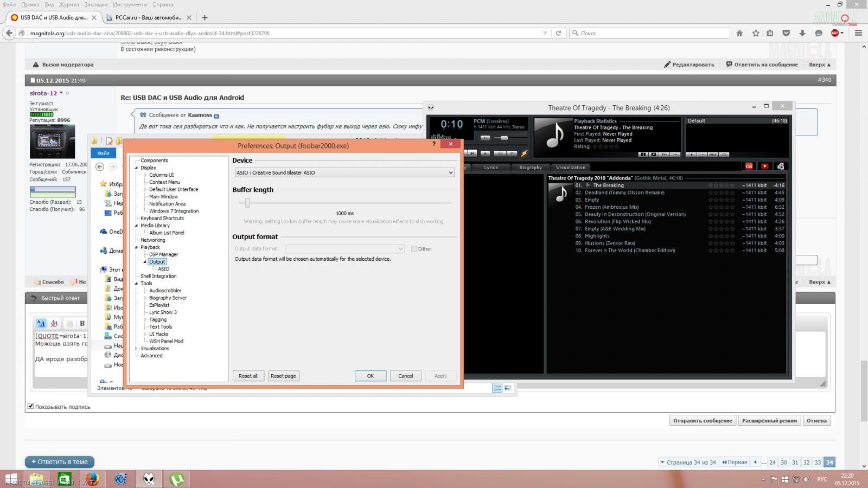868x488 pixels.
Task: Expand Biography Server node in Preferences
Action: coord(145,298)
